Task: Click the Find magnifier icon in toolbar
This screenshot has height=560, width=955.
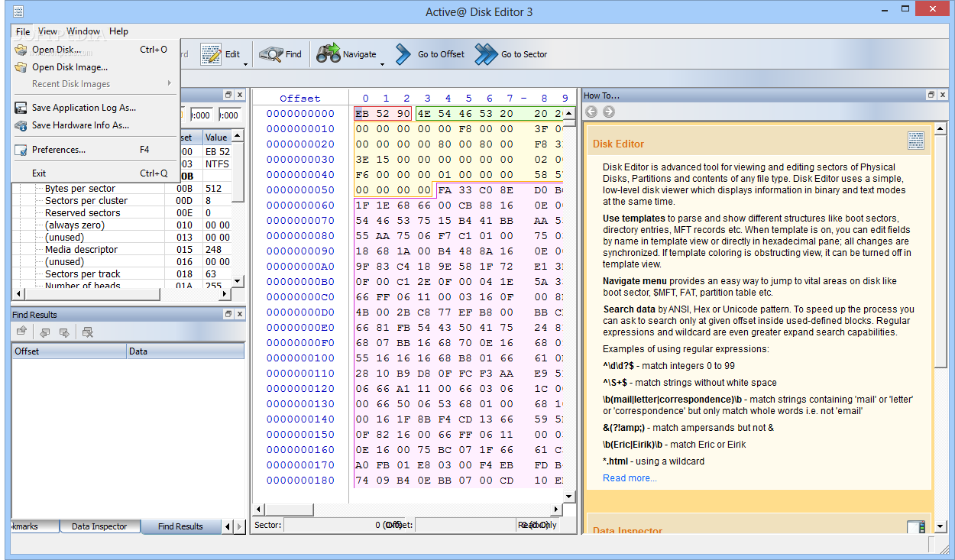Action: point(270,54)
